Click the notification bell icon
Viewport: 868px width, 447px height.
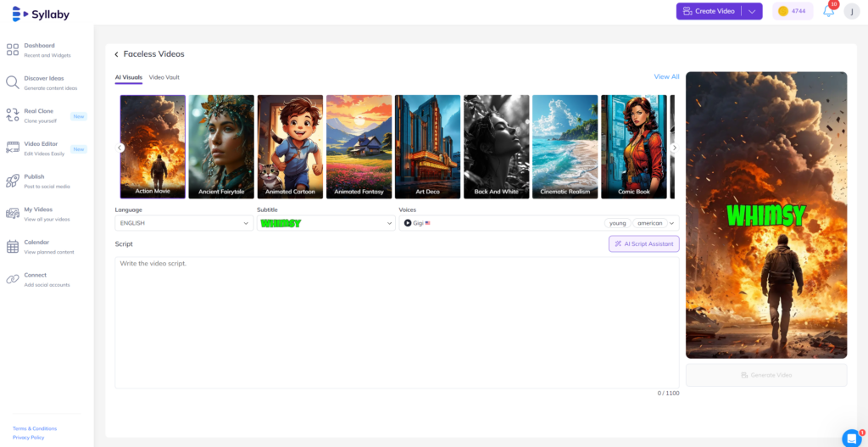pos(828,11)
